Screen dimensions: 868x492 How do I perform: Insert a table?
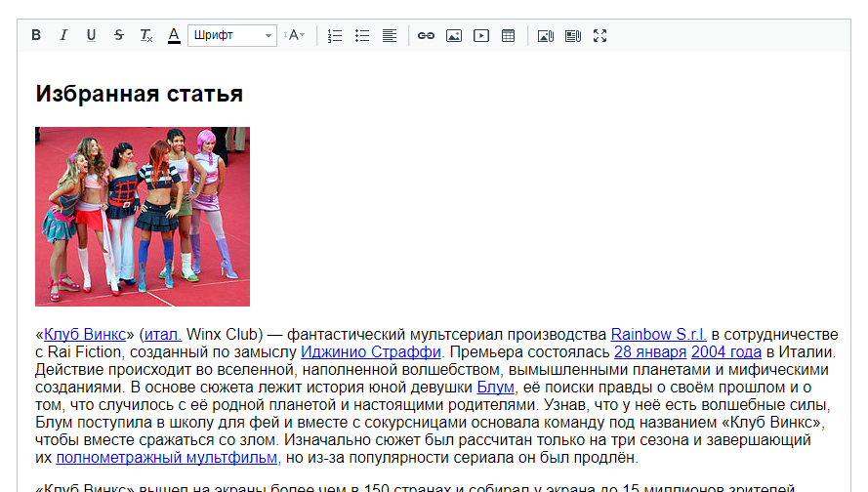[508, 36]
